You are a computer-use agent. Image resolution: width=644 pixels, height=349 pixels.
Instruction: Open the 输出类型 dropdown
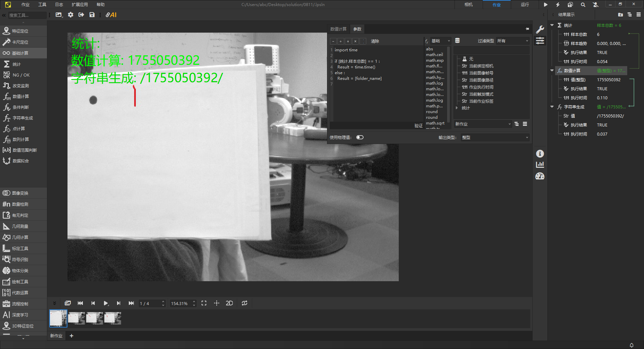(x=495, y=138)
